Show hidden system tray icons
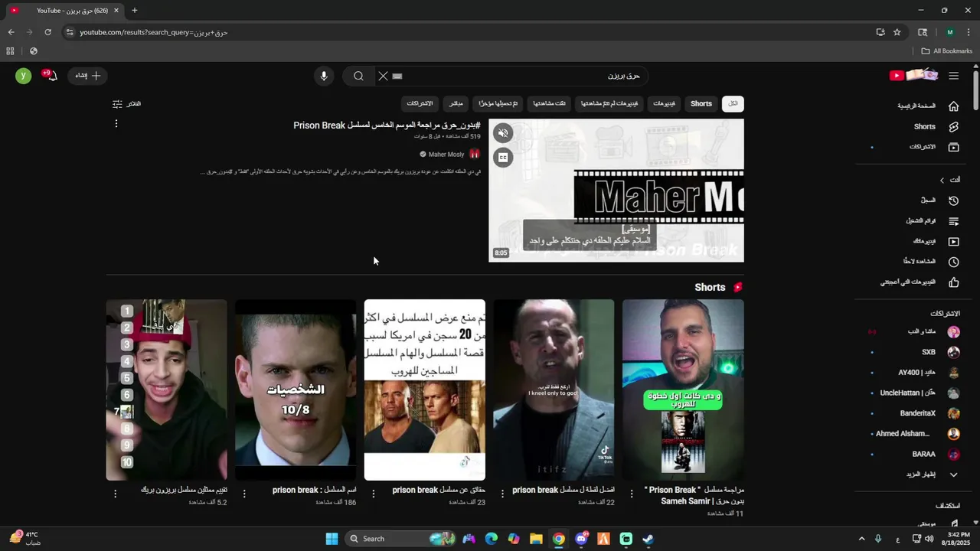The width and height of the screenshot is (980, 551). click(x=861, y=539)
